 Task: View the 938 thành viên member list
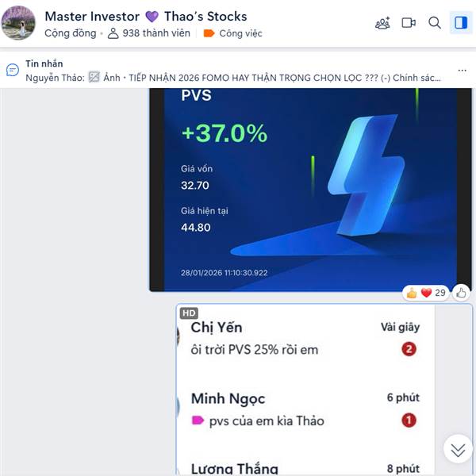point(149,33)
